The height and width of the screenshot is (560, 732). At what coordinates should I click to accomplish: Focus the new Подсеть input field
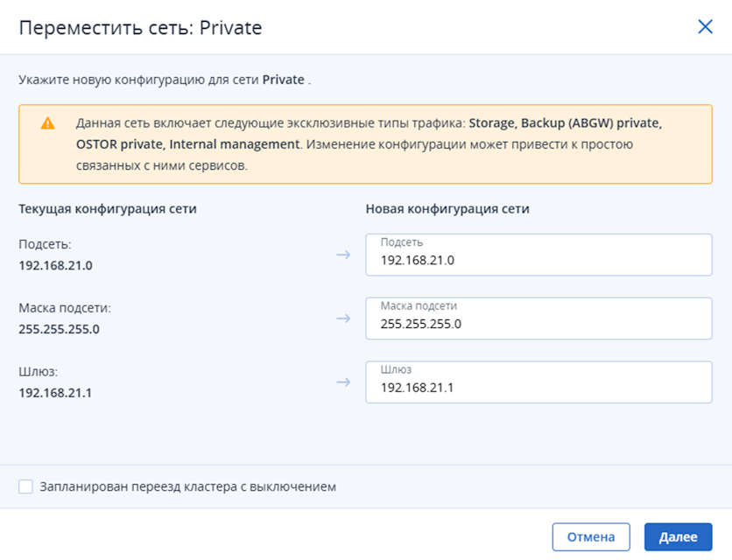coord(538,255)
